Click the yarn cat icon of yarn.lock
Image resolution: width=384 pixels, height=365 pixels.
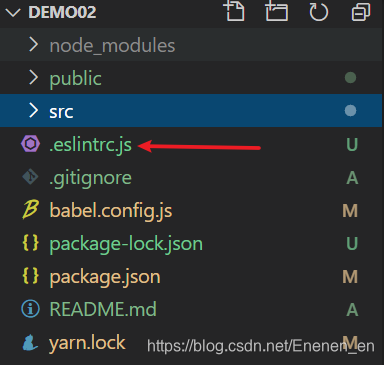[x=30, y=342]
